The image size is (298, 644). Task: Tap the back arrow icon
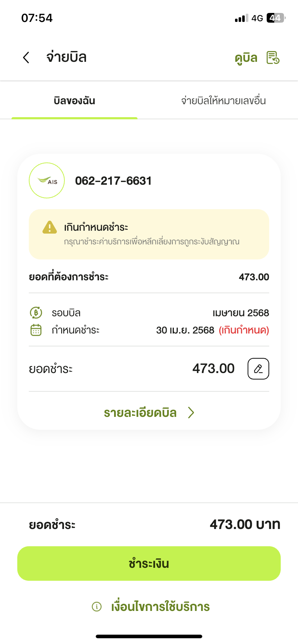coord(26,57)
